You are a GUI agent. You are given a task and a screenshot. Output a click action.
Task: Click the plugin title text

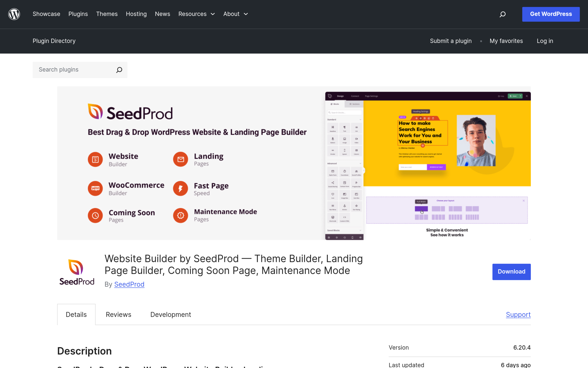pyautogui.click(x=234, y=264)
